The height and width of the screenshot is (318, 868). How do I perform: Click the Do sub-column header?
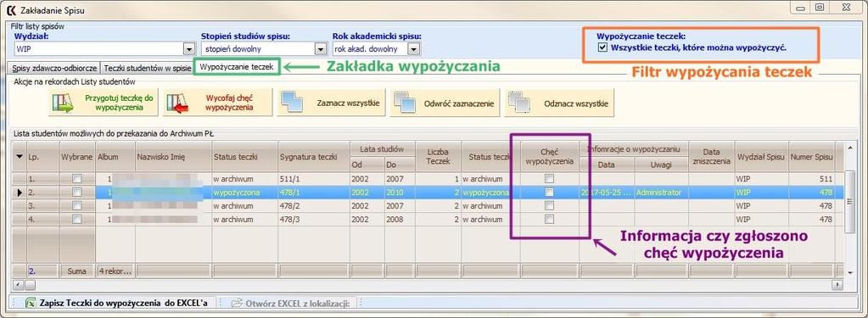coord(399,165)
